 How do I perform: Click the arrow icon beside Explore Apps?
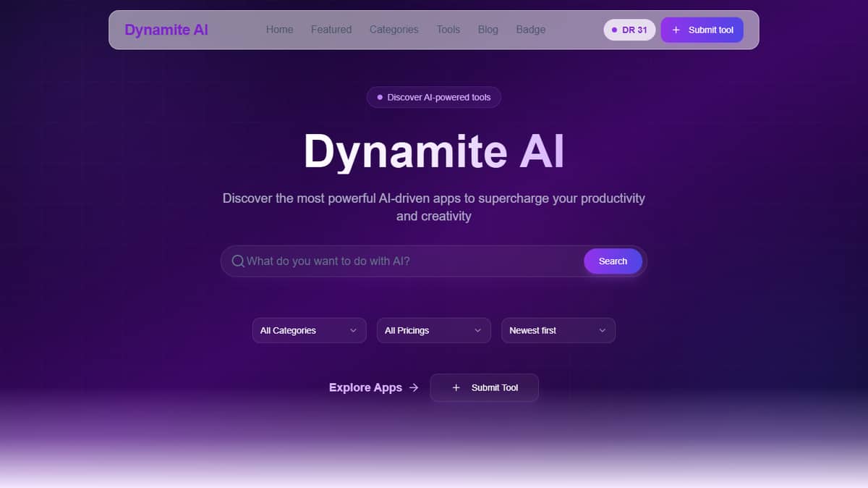414,387
